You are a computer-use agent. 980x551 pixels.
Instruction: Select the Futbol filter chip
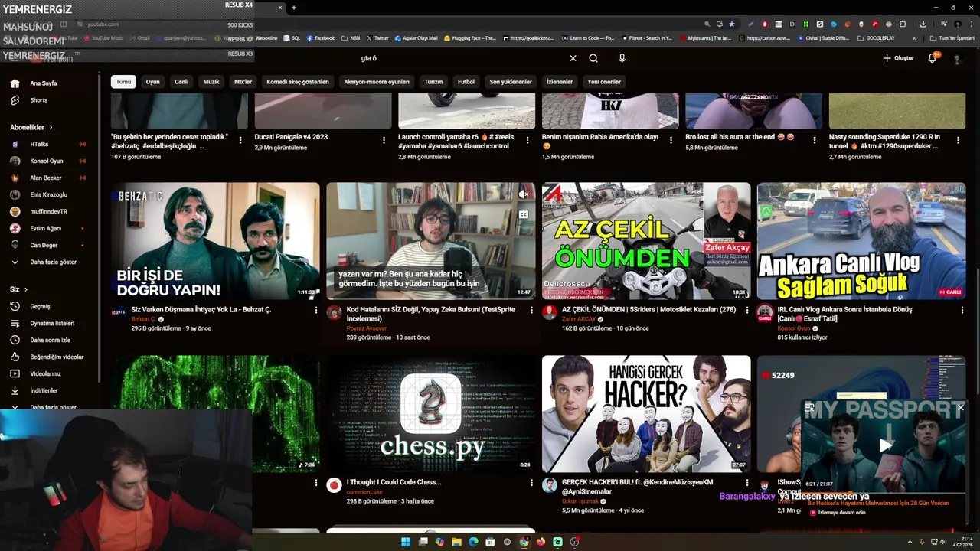click(x=466, y=82)
